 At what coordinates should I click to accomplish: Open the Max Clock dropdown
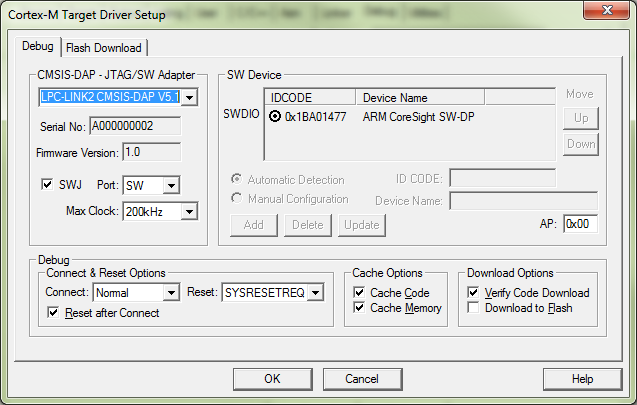pyautogui.click(x=189, y=211)
